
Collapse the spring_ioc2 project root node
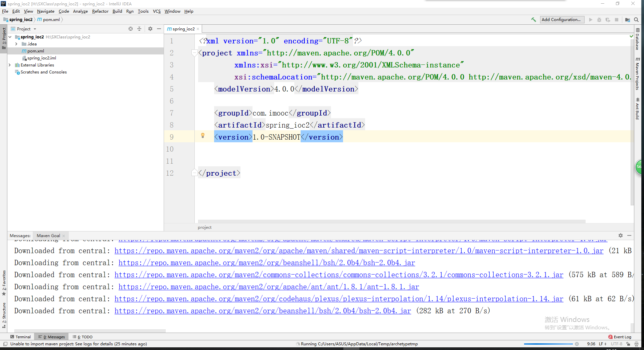10,37
